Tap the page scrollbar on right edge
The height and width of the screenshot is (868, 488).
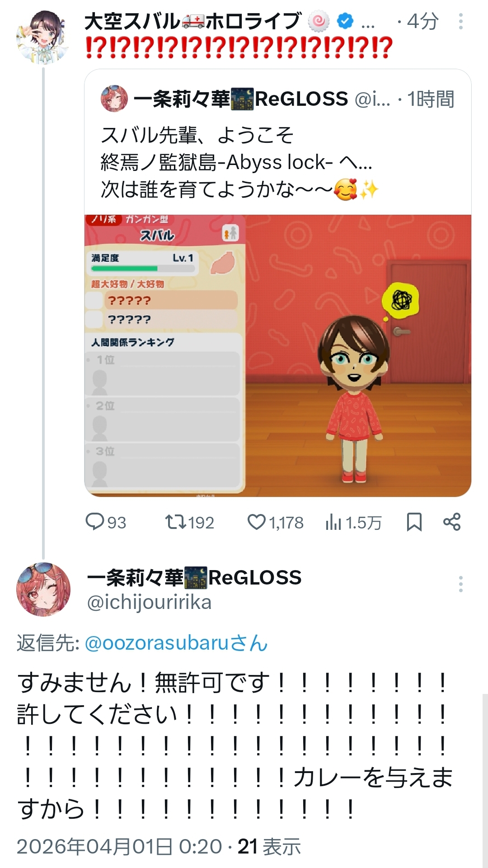pyautogui.click(x=485, y=781)
